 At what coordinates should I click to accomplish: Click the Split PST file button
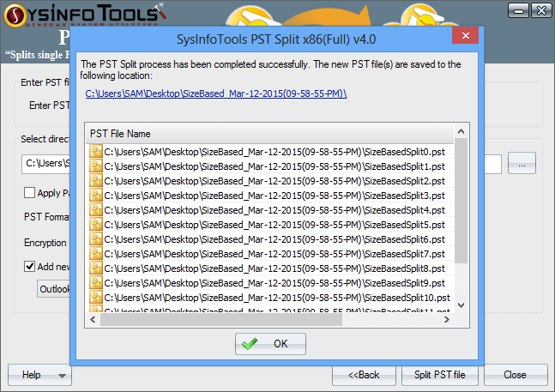439,375
